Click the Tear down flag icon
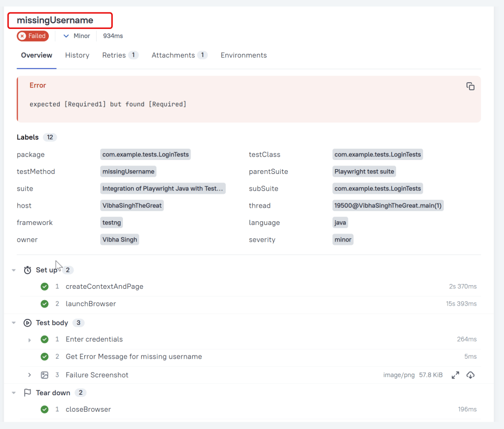504x429 pixels. [x=28, y=393]
